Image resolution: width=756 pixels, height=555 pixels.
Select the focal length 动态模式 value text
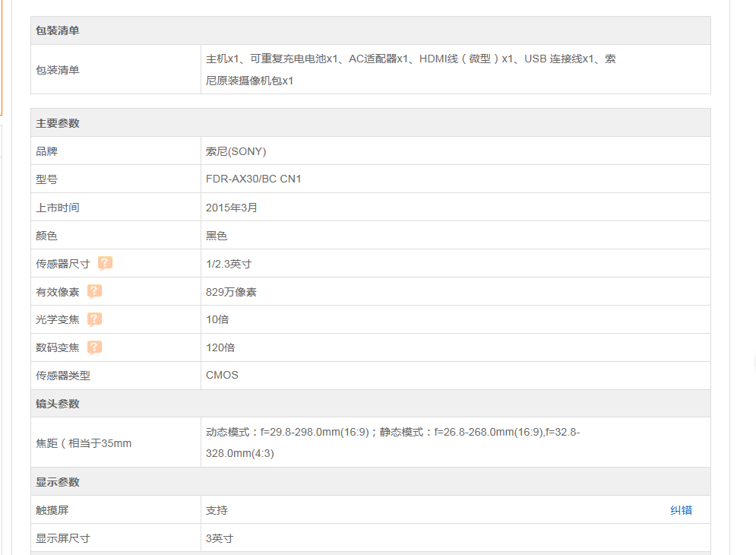pyautogui.click(x=393, y=442)
